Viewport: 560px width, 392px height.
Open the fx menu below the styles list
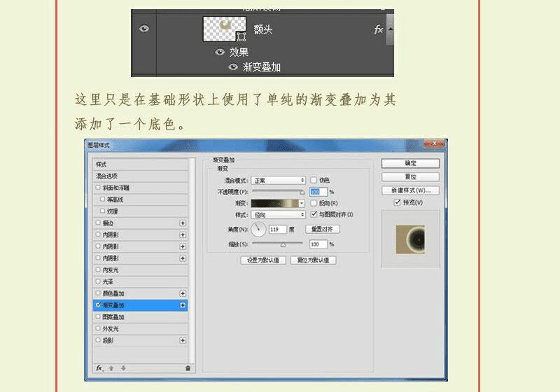[x=99, y=368]
